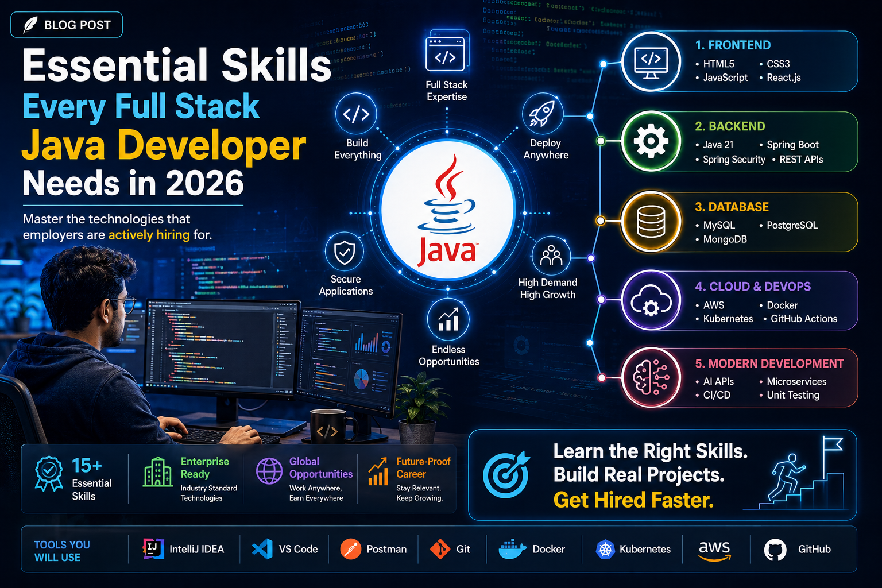Screen dimensions: 882x588
Task: Click the 1. FRONTEND heading
Action: (x=733, y=45)
